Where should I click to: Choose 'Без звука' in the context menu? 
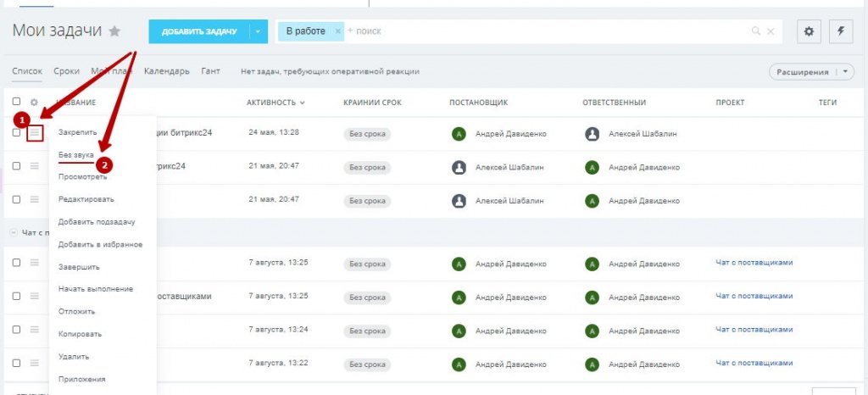75,155
